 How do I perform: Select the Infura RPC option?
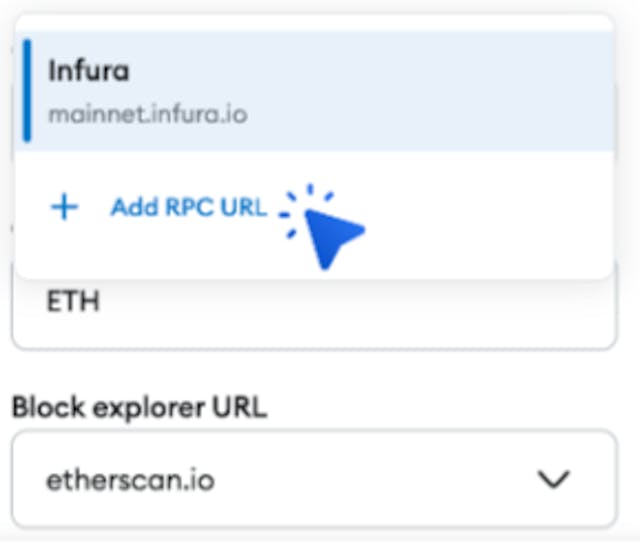coord(314,91)
